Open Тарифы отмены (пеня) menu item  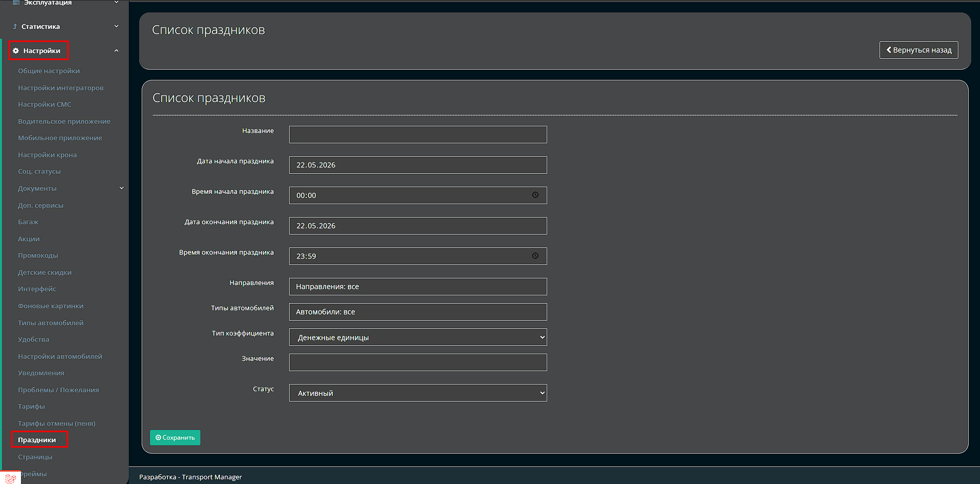pyautogui.click(x=57, y=423)
